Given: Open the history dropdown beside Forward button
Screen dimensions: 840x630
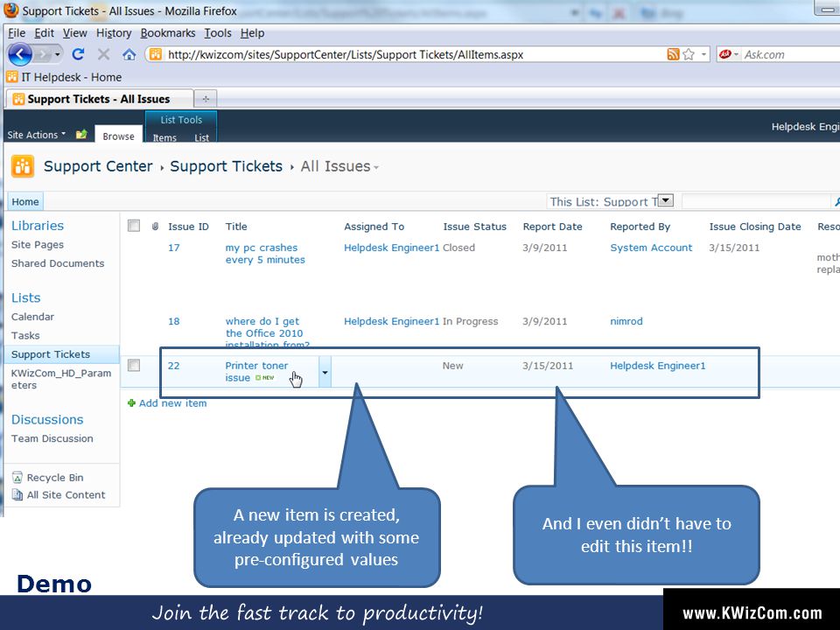Looking at the screenshot, I should pyautogui.click(x=58, y=54).
